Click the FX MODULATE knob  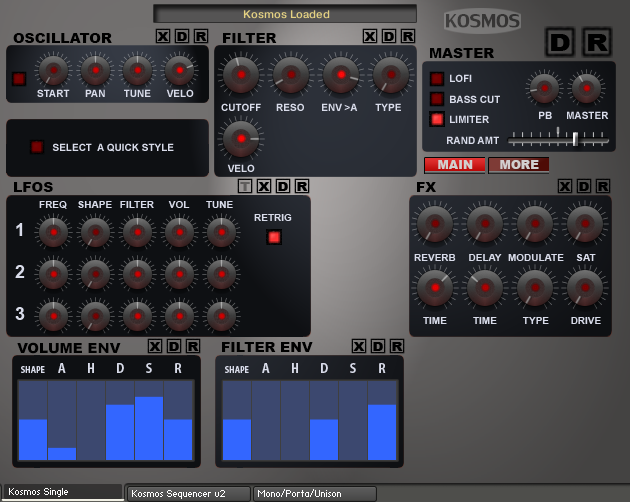(535, 223)
